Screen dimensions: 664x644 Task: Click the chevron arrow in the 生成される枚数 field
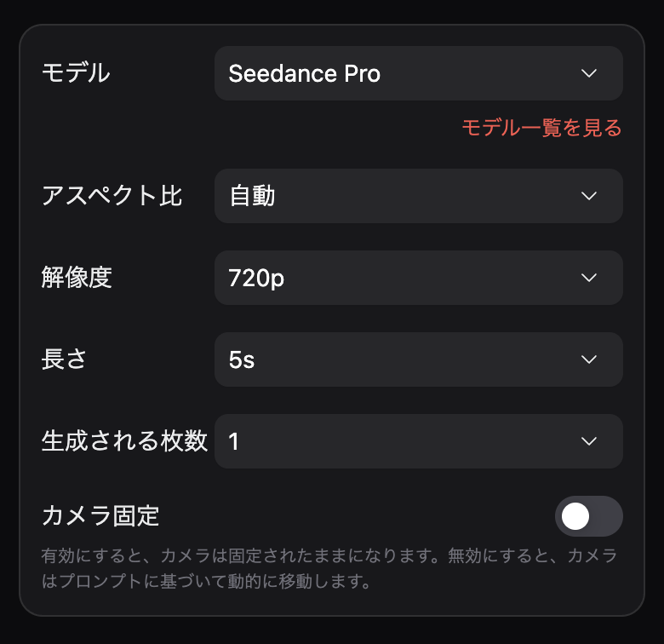tap(589, 441)
